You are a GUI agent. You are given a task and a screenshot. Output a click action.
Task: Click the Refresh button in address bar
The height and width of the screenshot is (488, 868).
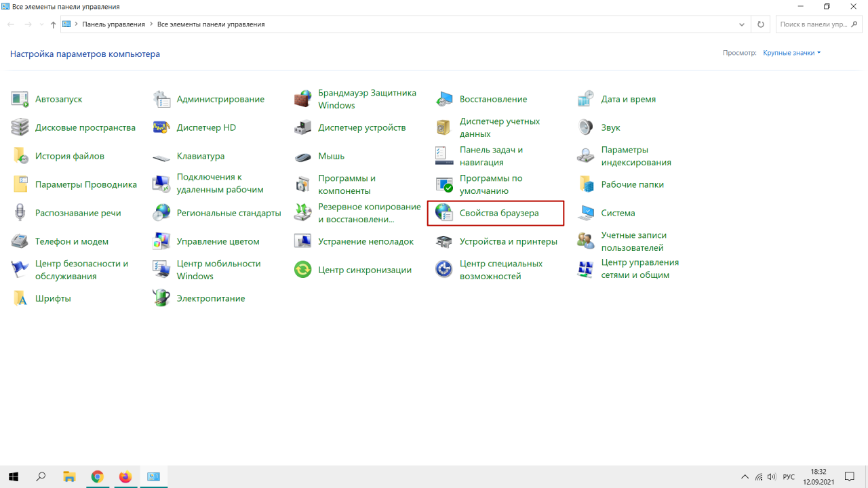tap(761, 24)
